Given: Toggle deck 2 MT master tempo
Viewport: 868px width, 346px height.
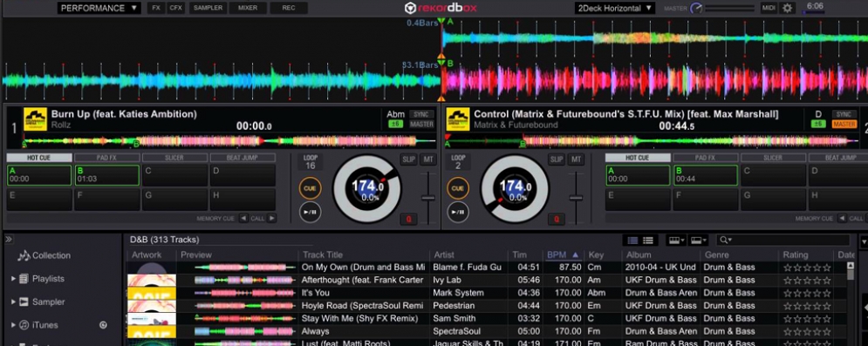Looking at the screenshot, I should coord(577,159).
